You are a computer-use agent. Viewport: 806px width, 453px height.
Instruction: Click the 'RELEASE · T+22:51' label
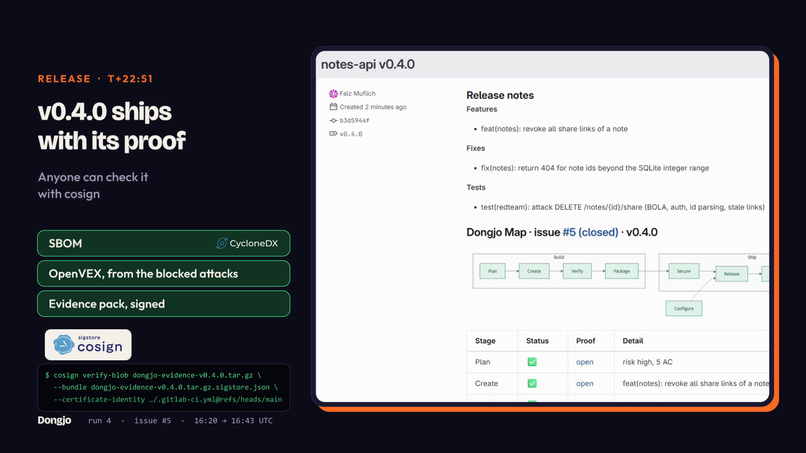pyautogui.click(x=95, y=79)
